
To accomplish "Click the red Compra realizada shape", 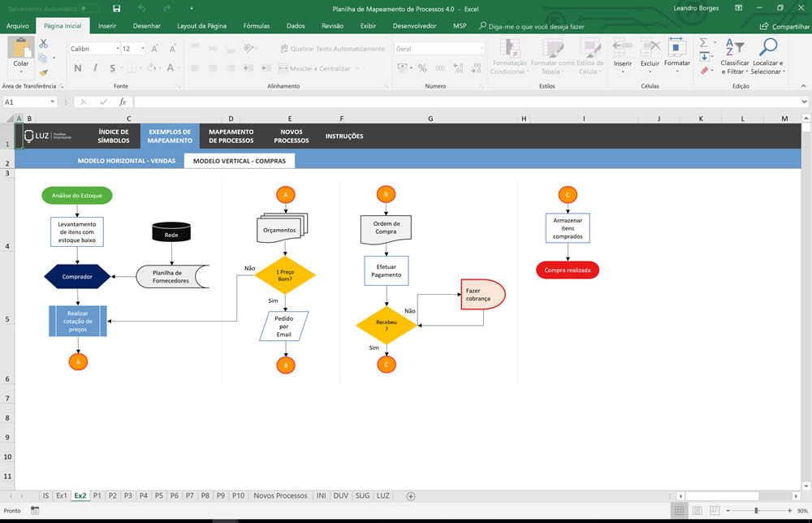I will point(567,270).
